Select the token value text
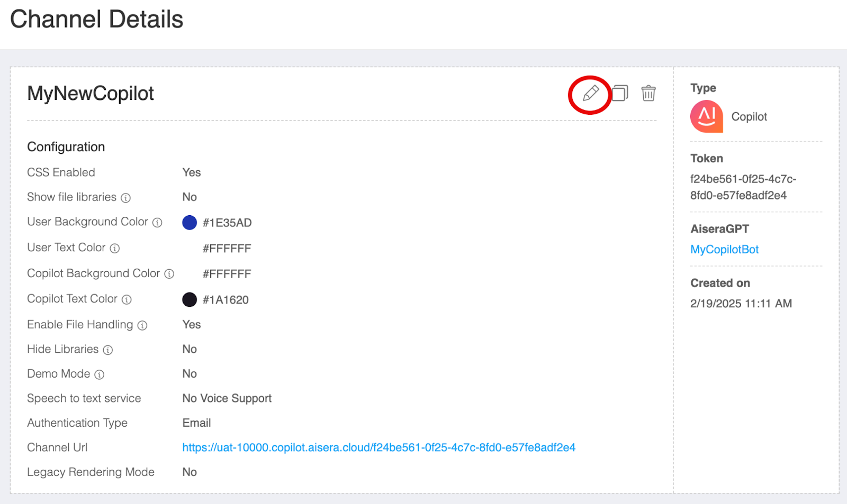The width and height of the screenshot is (847, 504). click(x=743, y=187)
